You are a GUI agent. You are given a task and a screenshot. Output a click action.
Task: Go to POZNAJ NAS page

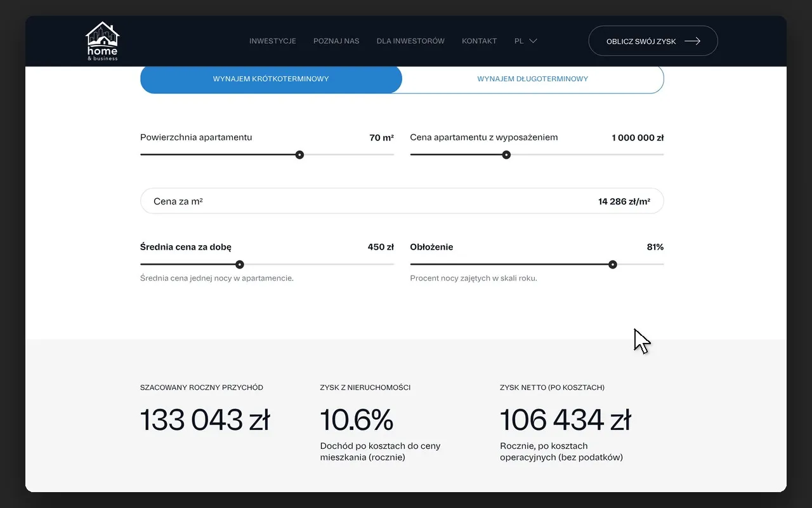[x=336, y=41]
